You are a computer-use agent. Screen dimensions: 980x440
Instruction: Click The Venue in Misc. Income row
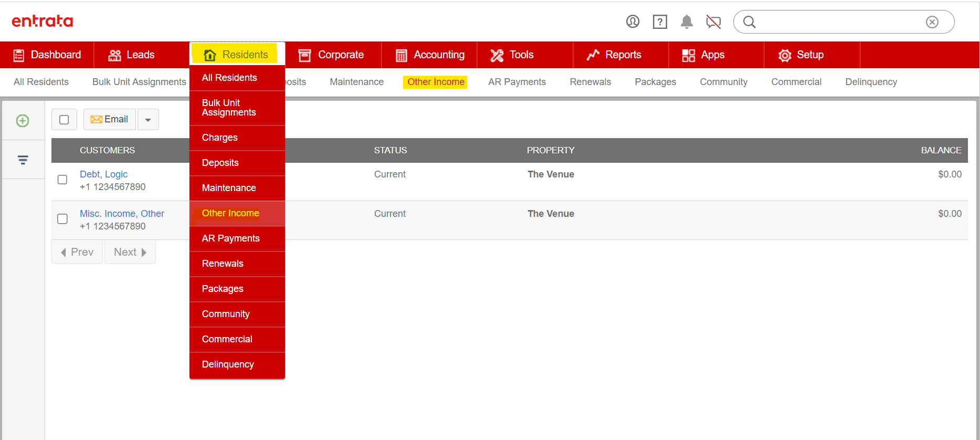551,214
